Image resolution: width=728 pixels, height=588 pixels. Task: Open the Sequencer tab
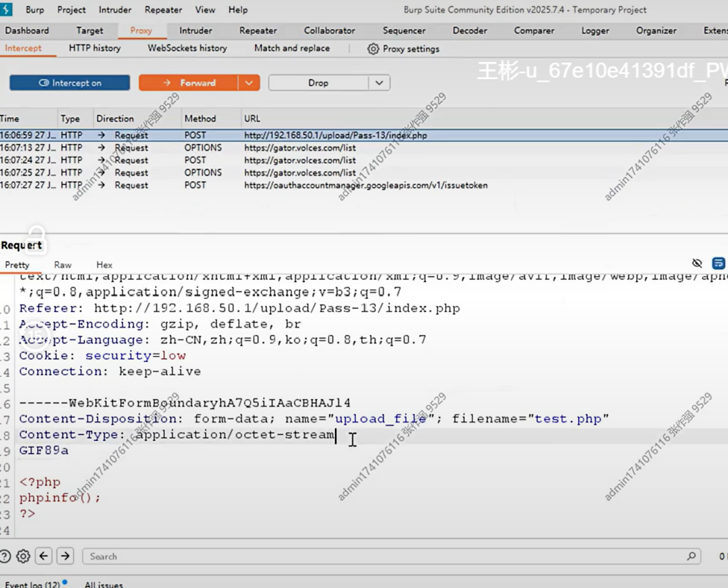(x=404, y=31)
